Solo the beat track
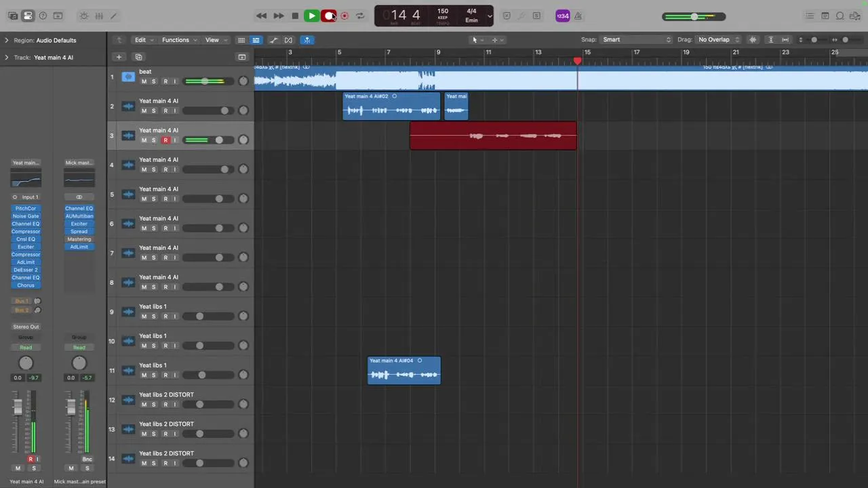868x488 pixels. [154, 81]
